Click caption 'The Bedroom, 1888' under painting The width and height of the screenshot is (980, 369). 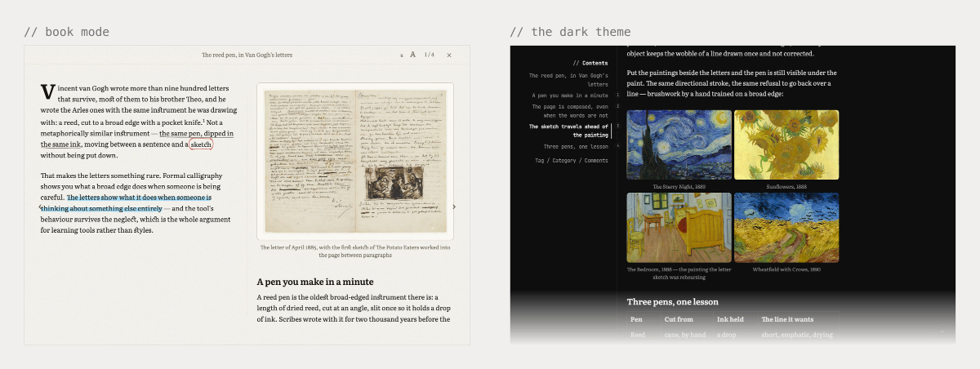point(679,273)
